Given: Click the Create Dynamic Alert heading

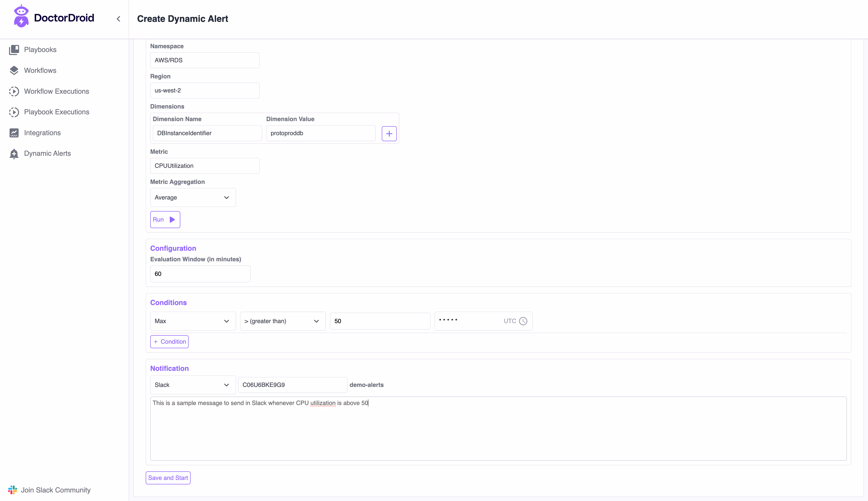Looking at the screenshot, I should pyautogui.click(x=182, y=19).
